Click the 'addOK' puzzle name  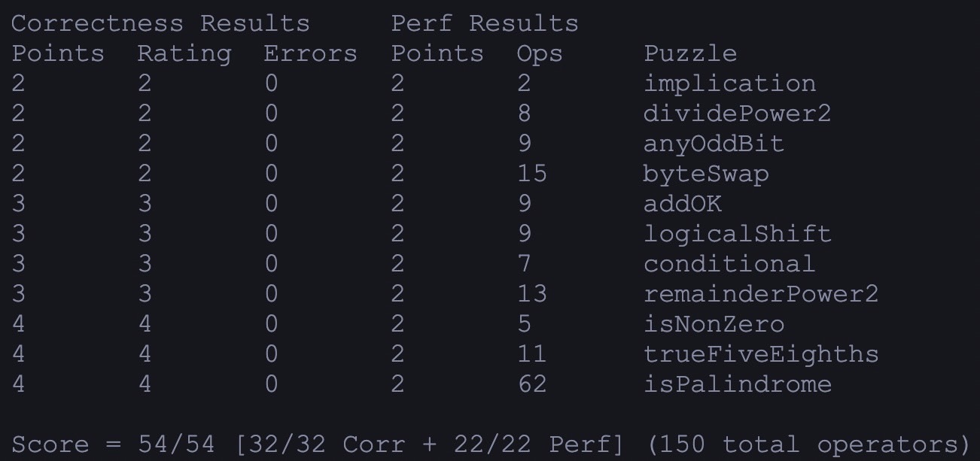[682, 204]
